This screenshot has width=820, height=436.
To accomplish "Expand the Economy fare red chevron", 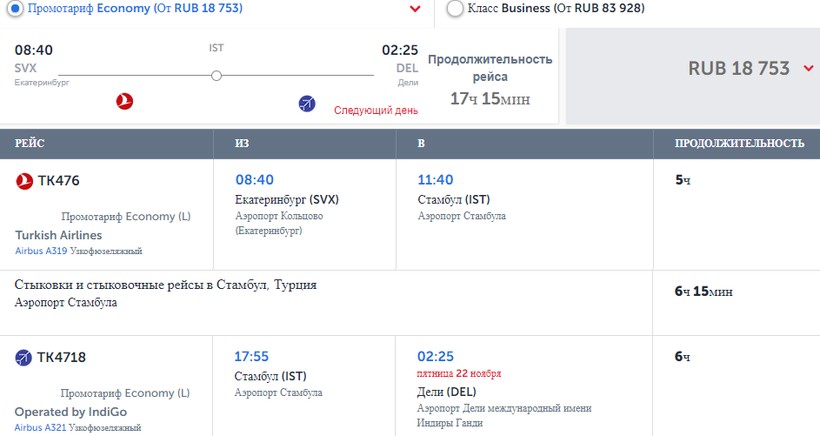I will (415, 10).
